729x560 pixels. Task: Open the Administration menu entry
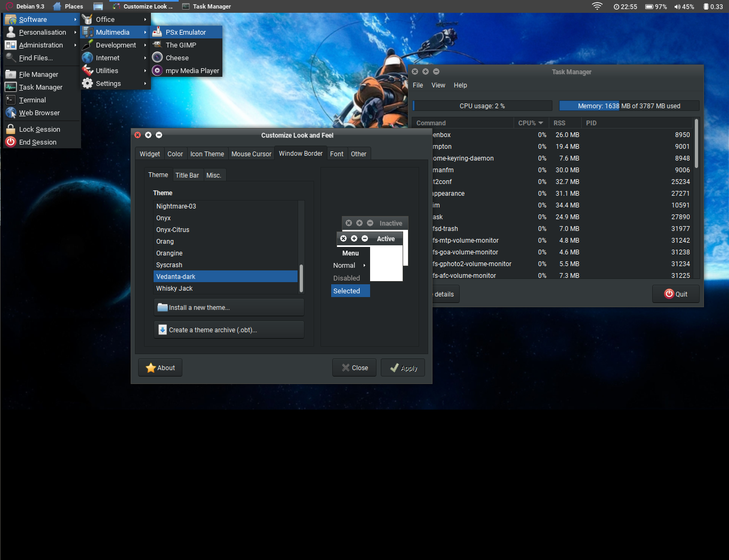pyautogui.click(x=42, y=45)
